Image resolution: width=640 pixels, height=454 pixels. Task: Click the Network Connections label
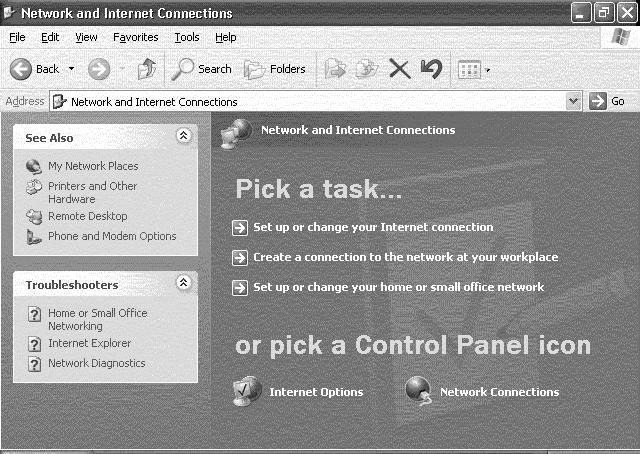(x=500, y=392)
